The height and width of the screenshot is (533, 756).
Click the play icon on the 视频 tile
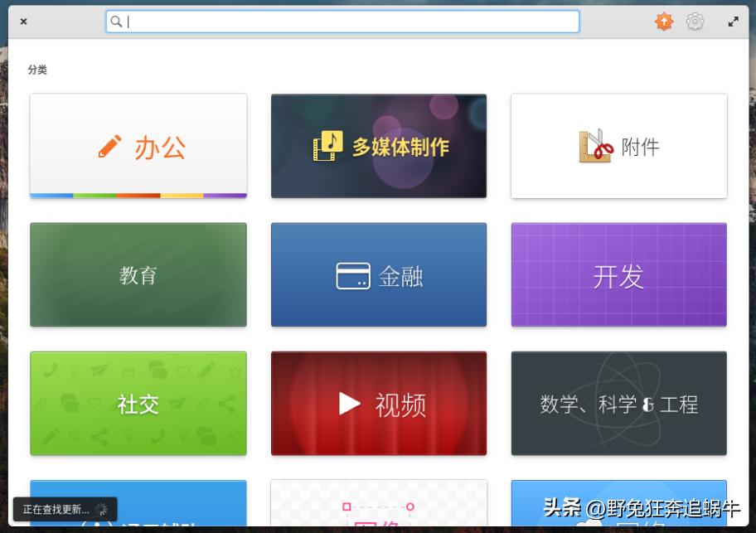(351, 404)
